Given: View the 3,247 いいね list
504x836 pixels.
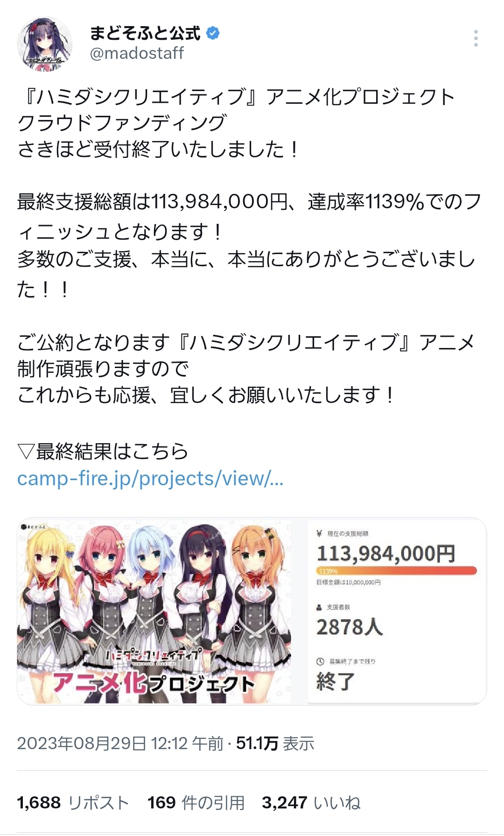Looking at the screenshot, I should [311, 803].
